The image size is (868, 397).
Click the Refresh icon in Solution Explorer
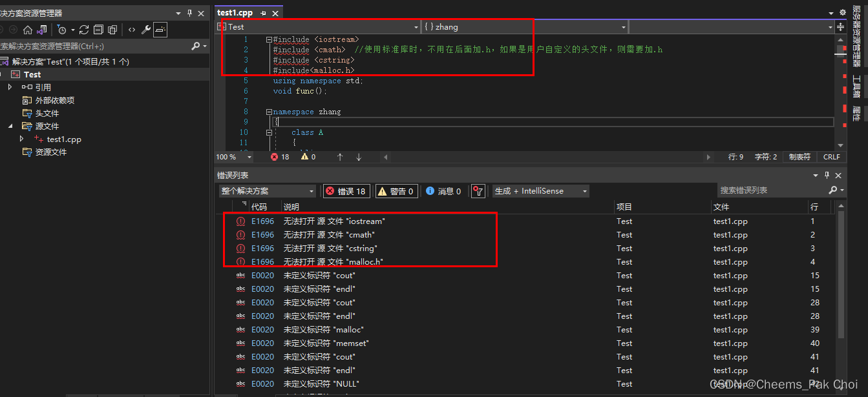[84, 29]
